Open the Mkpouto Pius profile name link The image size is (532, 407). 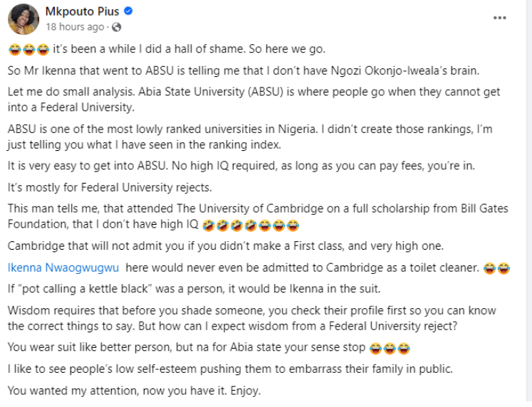[x=79, y=12]
